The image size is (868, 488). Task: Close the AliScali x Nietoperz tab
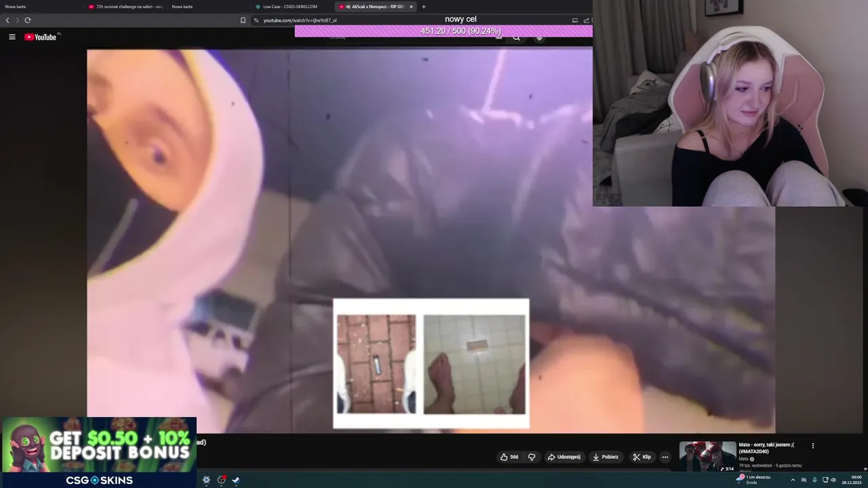coord(411,7)
